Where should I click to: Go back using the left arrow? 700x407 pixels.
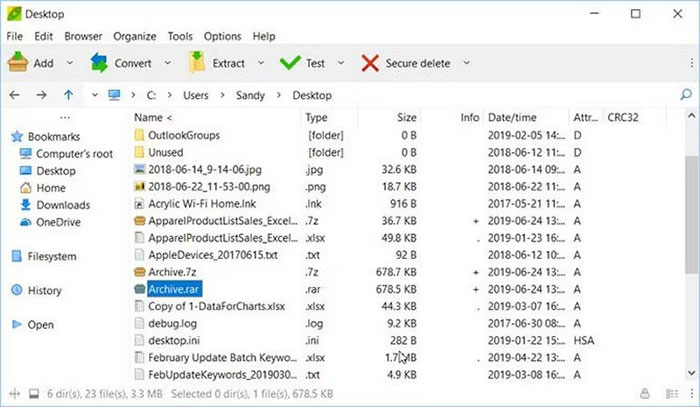tap(15, 95)
